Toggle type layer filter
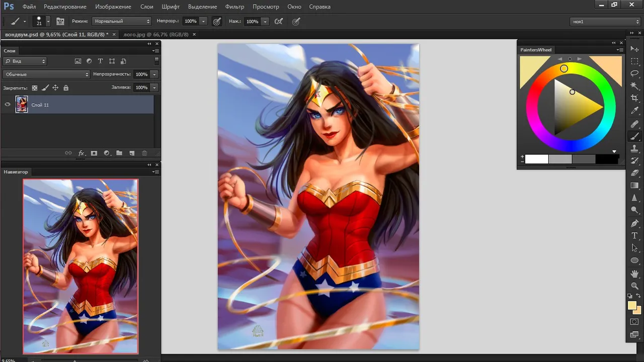The image size is (644, 362). [x=100, y=61]
